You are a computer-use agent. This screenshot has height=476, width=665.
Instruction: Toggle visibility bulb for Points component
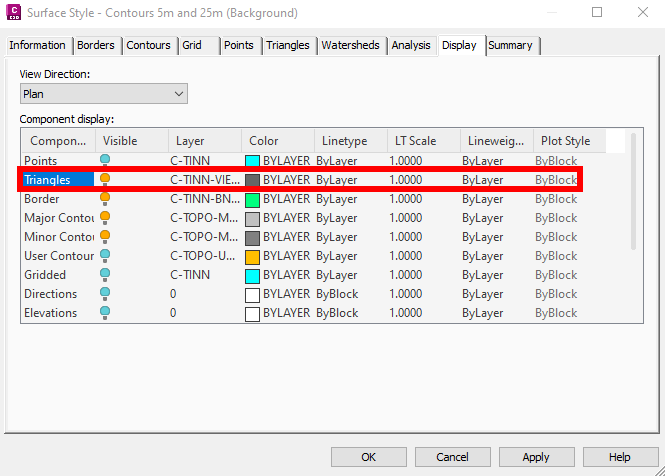(x=105, y=161)
